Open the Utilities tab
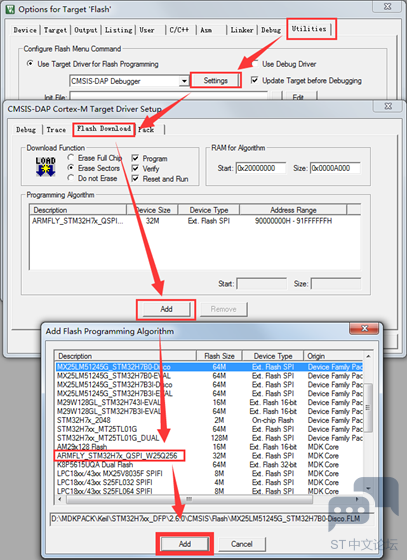 pos(309,29)
